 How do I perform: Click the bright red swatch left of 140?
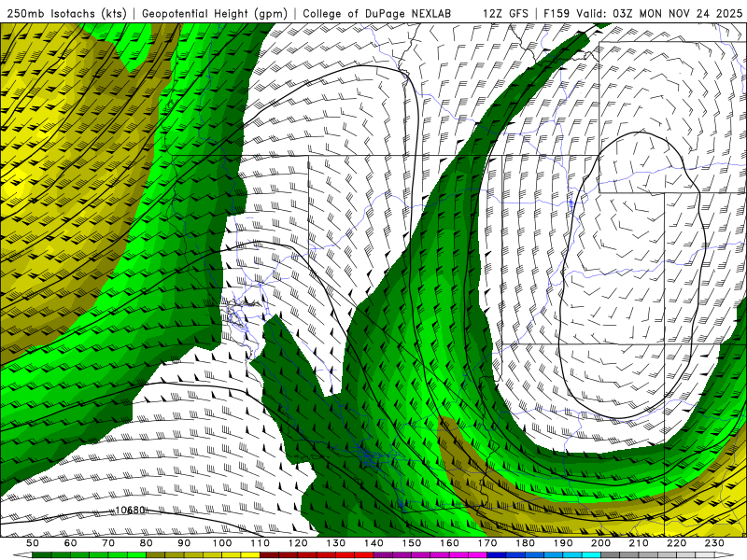click(x=364, y=555)
